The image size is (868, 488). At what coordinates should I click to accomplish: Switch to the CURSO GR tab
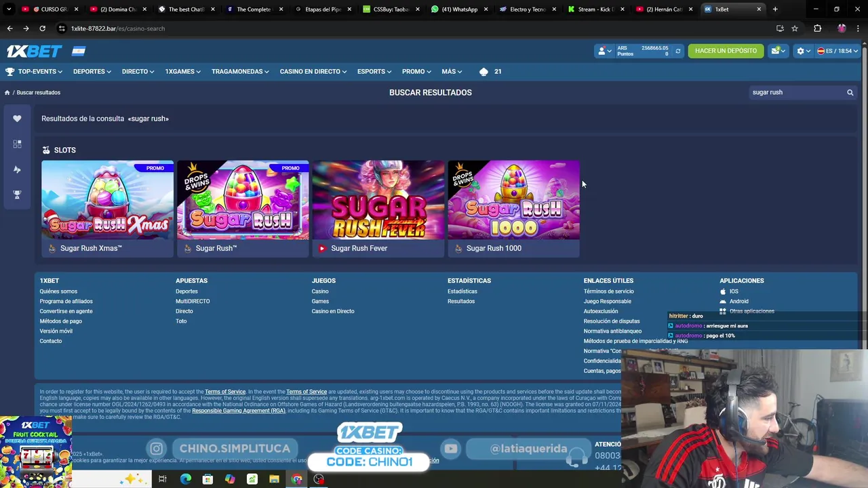click(x=50, y=9)
